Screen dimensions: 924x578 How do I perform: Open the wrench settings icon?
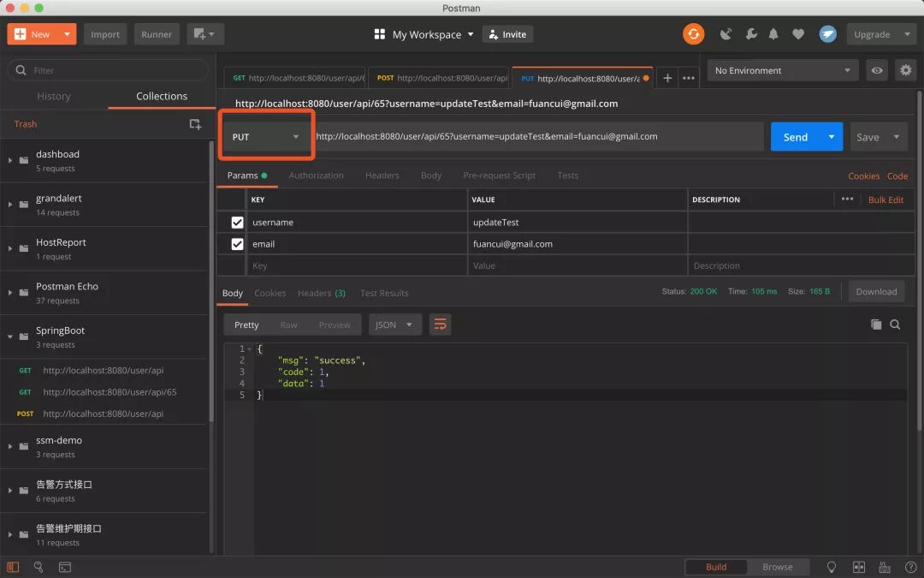[751, 34]
